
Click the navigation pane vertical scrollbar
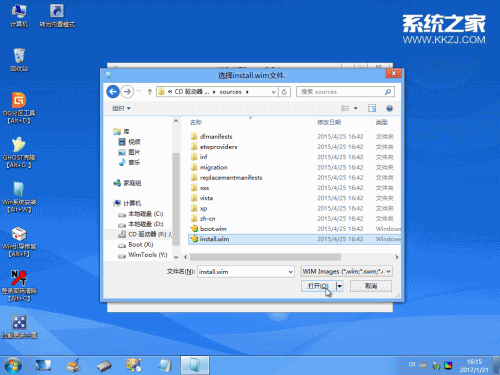click(176, 199)
